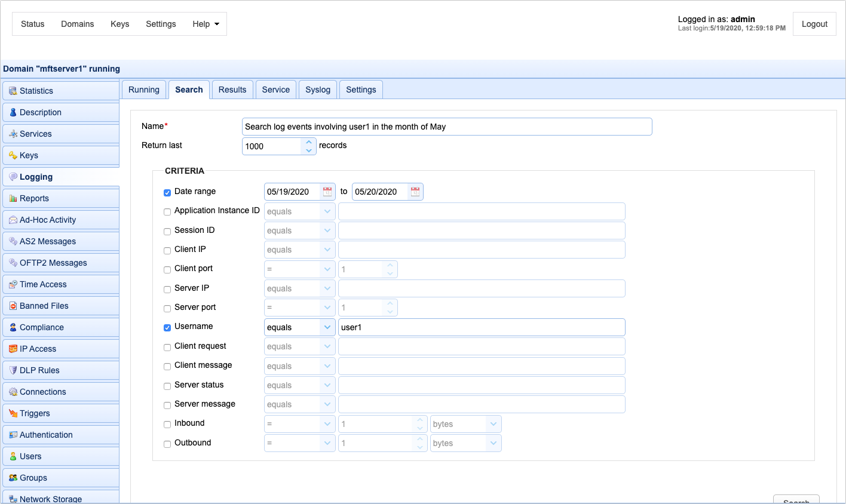Click the search Name input field
The height and width of the screenshot is (504, 846).
447,127
